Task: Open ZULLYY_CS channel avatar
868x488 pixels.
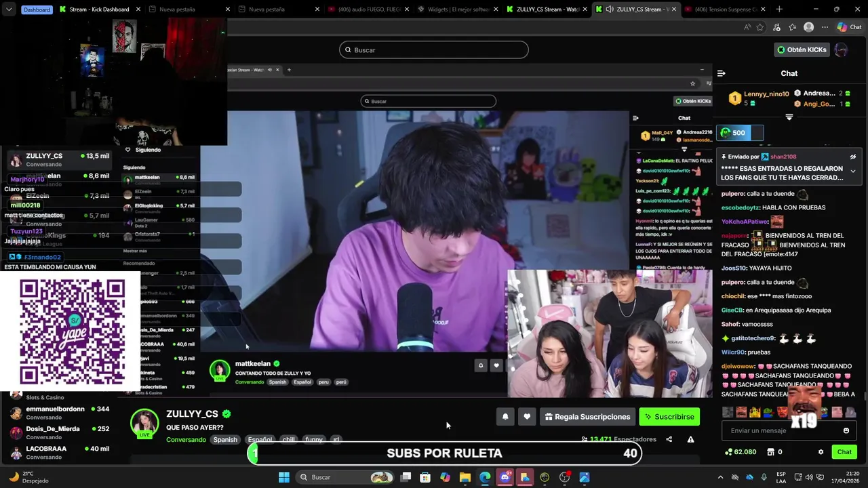Action: pos(144,423)
